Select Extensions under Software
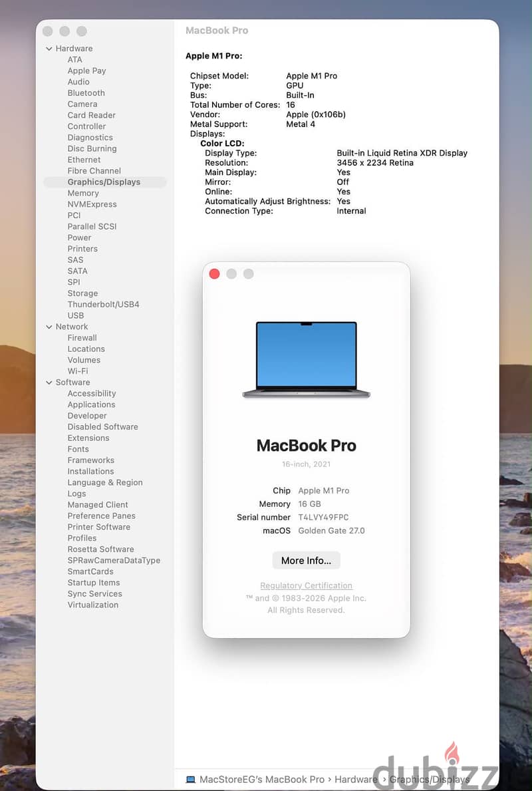This screenshot has height=791, width=532. (x=88, y=438)
